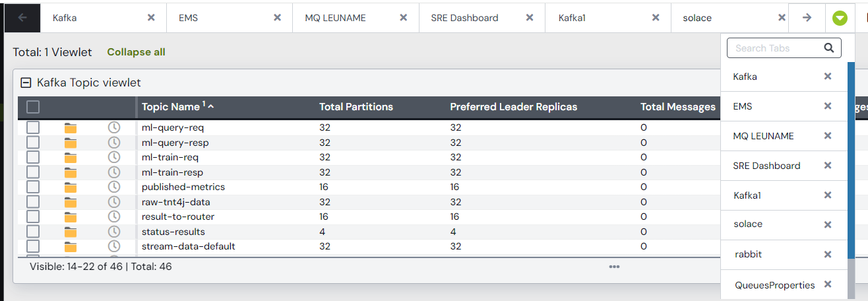Click the Collapse all link
Image resolution: width=868 pixels, height=301 pixels.
pos(136,51)
